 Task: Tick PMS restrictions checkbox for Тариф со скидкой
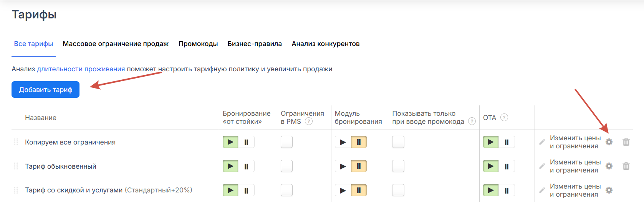click(286, 190)
